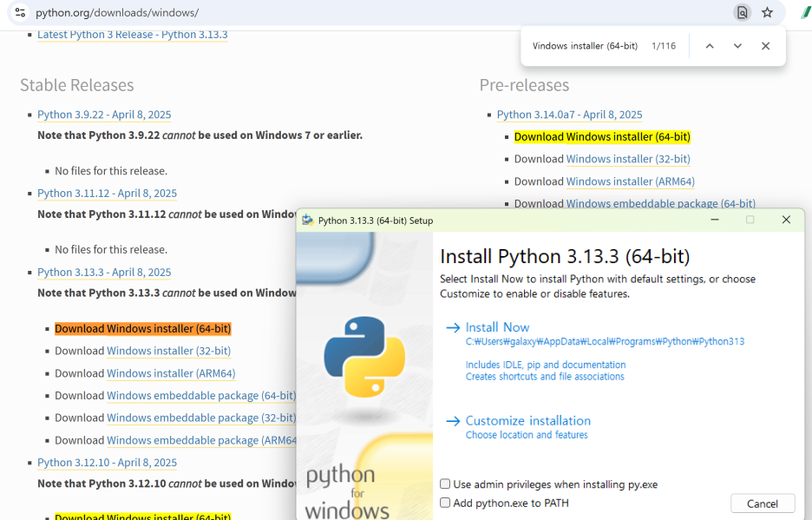Viewport: 812px width, 520px height.
Task: Go to next find result
Action: point(737,46)
